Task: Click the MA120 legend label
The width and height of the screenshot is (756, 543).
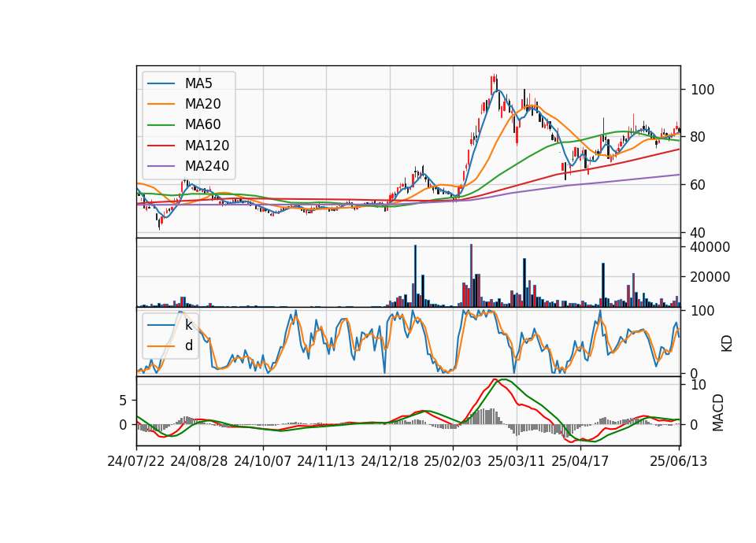Action: pyautogui.click(x=207, y=146)
